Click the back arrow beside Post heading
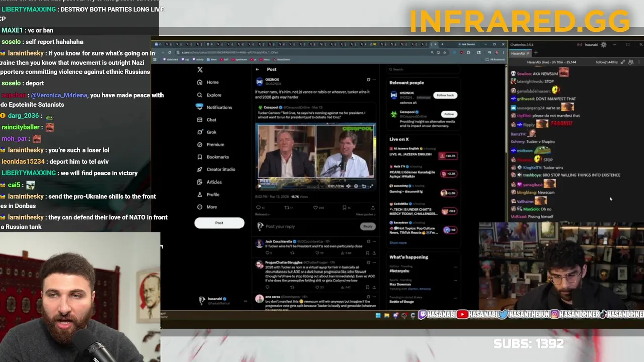Screen dimensions: 644x362 257,69
